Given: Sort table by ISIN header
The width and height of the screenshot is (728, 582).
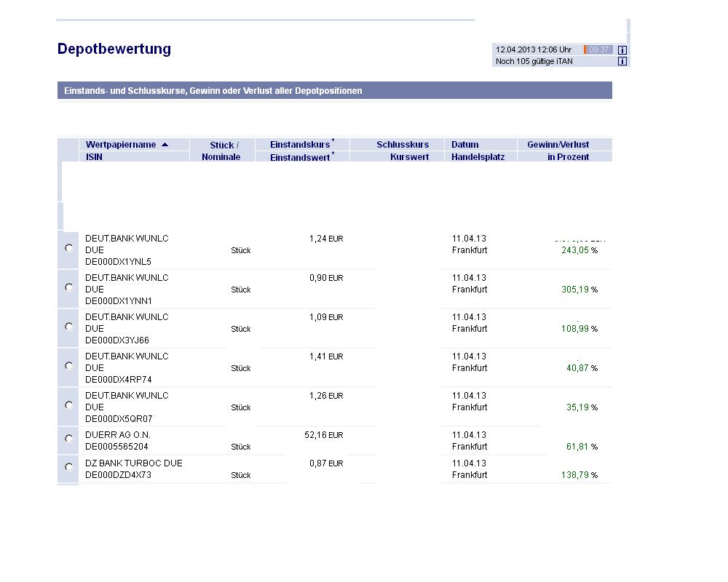Looking at the screenshot, I should click(x=94, y=157).
